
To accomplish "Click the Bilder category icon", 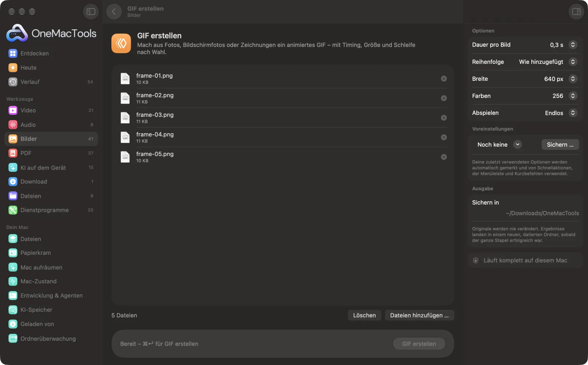I will (x=13, y=139).
